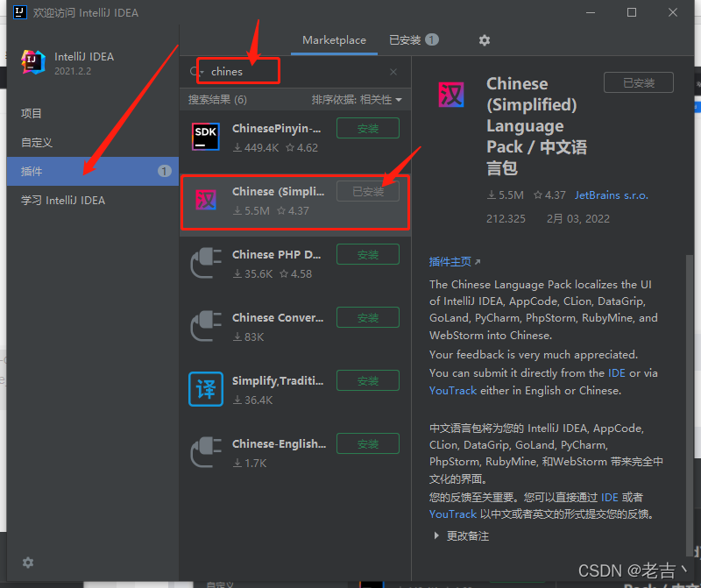The image size is (701, 588).
Task: Open the IDE link in Chinese description
Action: (609, 497)
